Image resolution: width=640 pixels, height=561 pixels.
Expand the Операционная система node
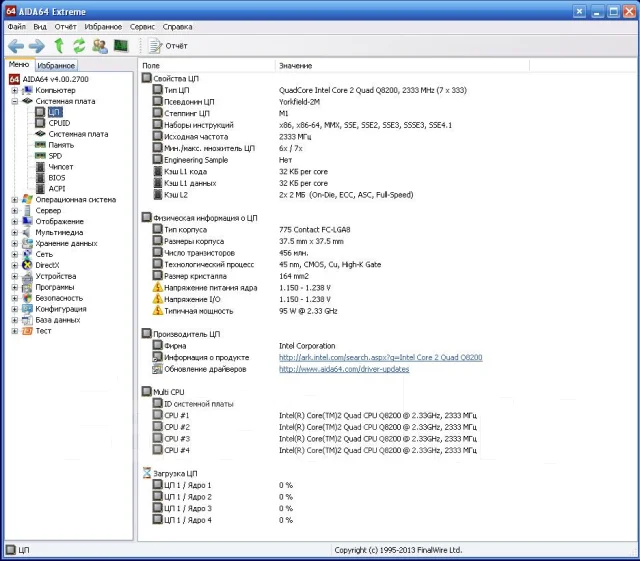15,200
